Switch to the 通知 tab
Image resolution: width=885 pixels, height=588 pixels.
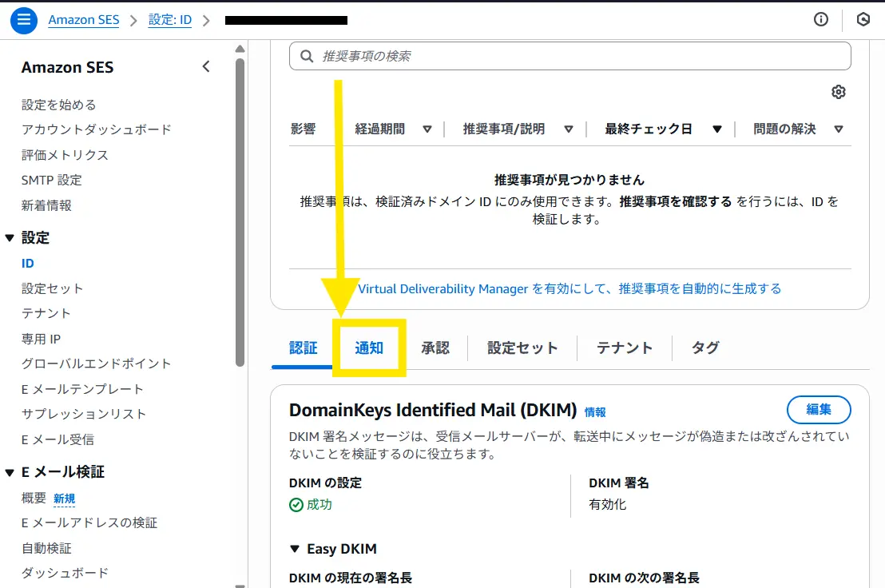(x=369, y=348)
